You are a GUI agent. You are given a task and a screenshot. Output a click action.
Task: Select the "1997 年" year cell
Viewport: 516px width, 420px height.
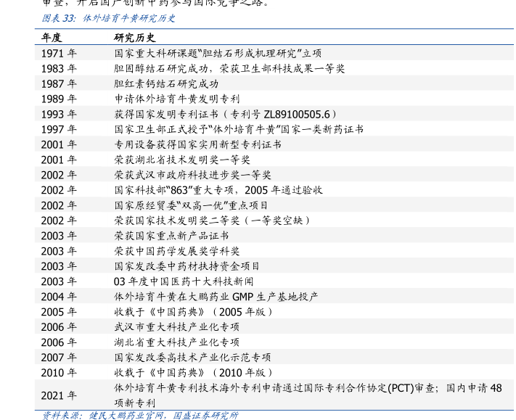click(59, 129)
